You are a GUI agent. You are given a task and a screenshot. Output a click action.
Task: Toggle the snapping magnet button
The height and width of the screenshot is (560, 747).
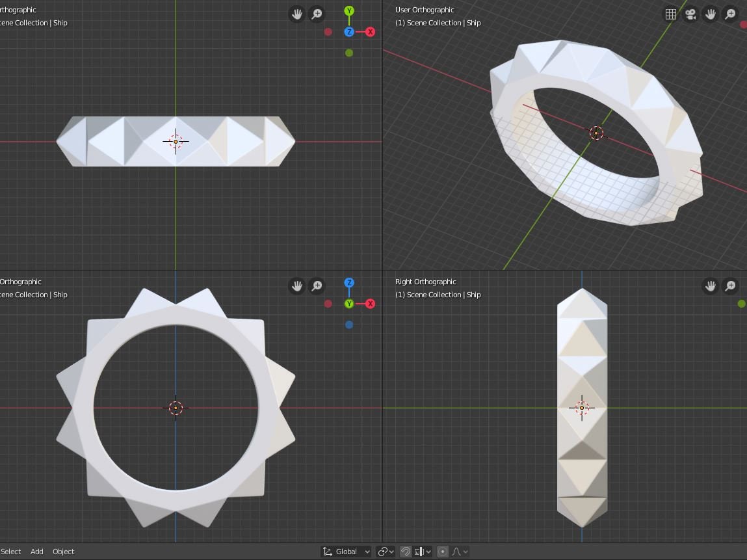click(x=406, y=552)
